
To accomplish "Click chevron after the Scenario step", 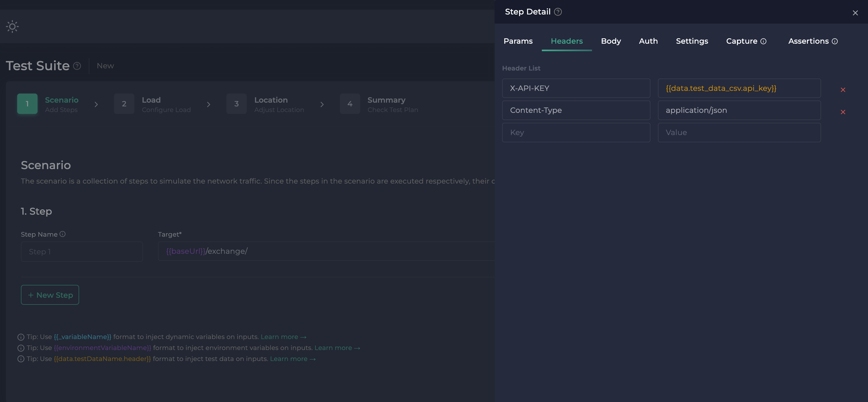I will (x=97, y=104).
